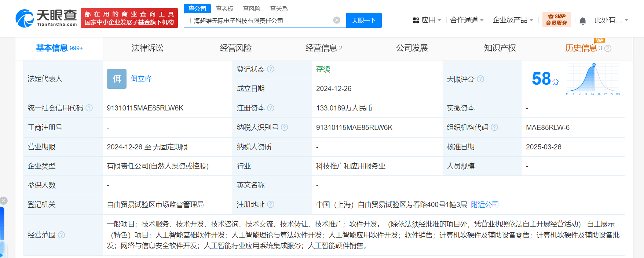Open the notification bell

pos(583,21)
